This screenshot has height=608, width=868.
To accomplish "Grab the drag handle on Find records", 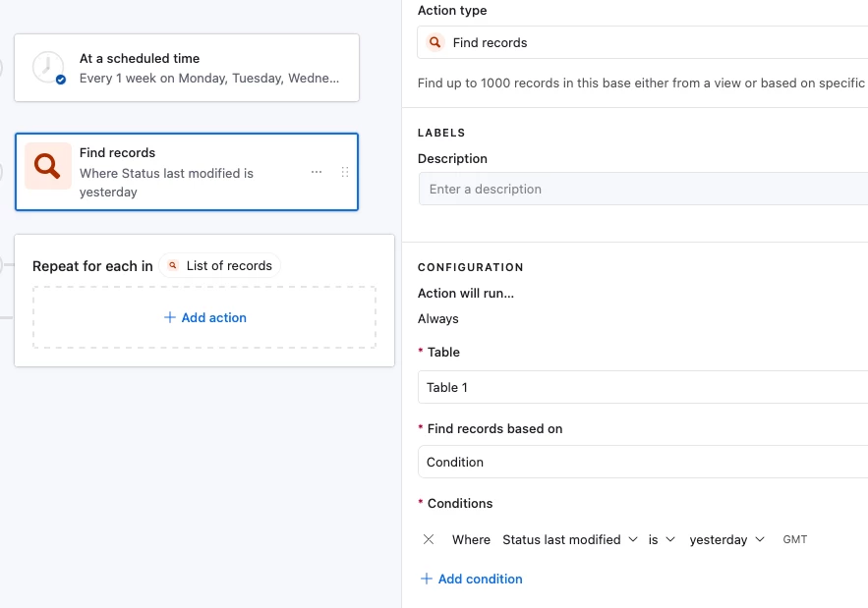I will 345,172.
